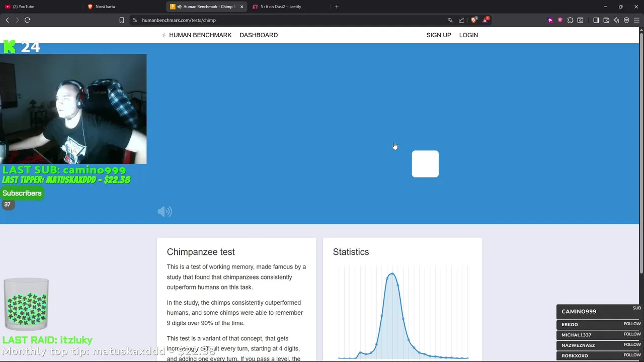The height and width of the screenshot is (362, 644).
Task: Open the pink shield extension icon
Action: click(560, 20)
